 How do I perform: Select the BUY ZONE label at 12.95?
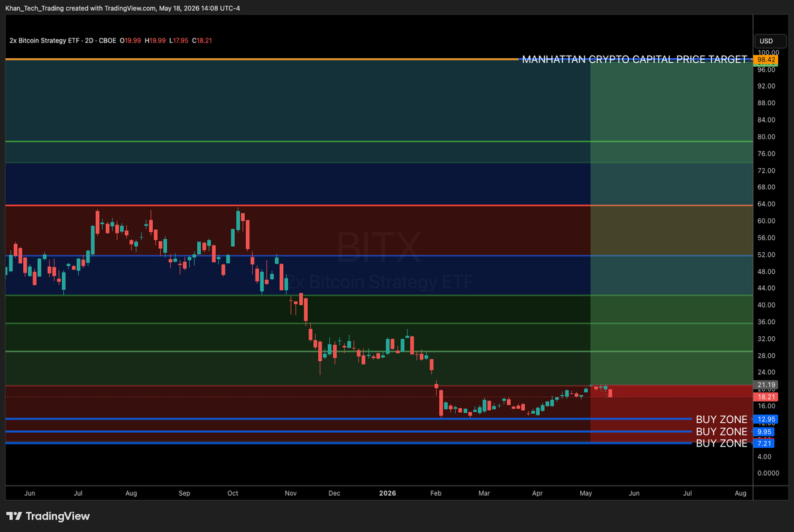coord(721,419)
